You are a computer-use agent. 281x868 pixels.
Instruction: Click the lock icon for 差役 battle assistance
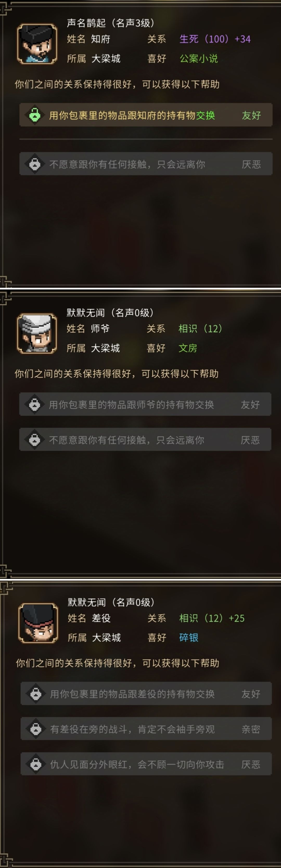(x=36, y=729)
